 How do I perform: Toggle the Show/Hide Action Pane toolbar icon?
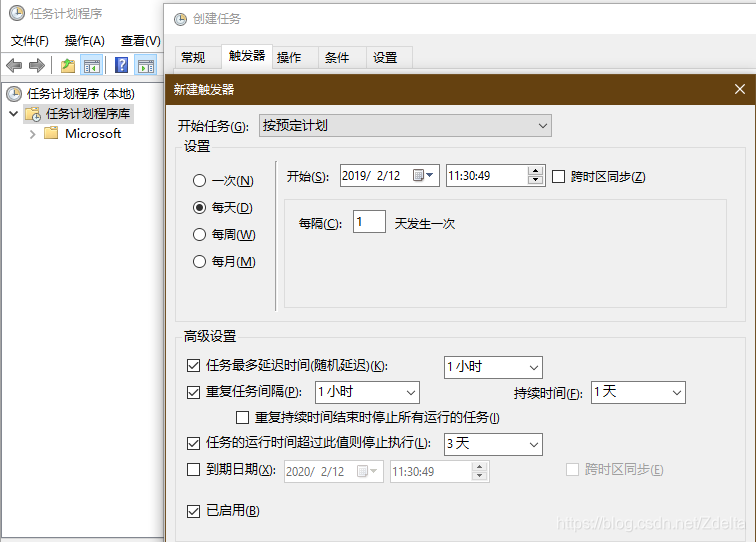(146, 65)
